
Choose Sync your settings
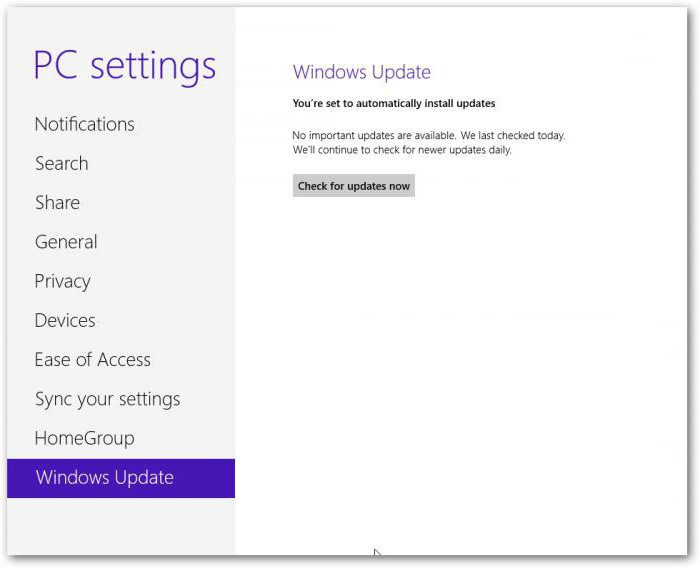[108, 400]
